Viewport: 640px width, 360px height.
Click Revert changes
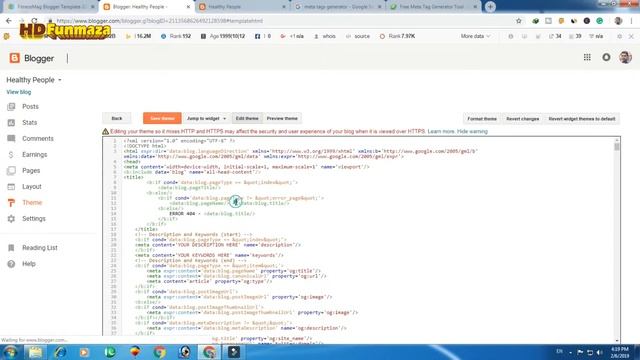pos(522,119)
